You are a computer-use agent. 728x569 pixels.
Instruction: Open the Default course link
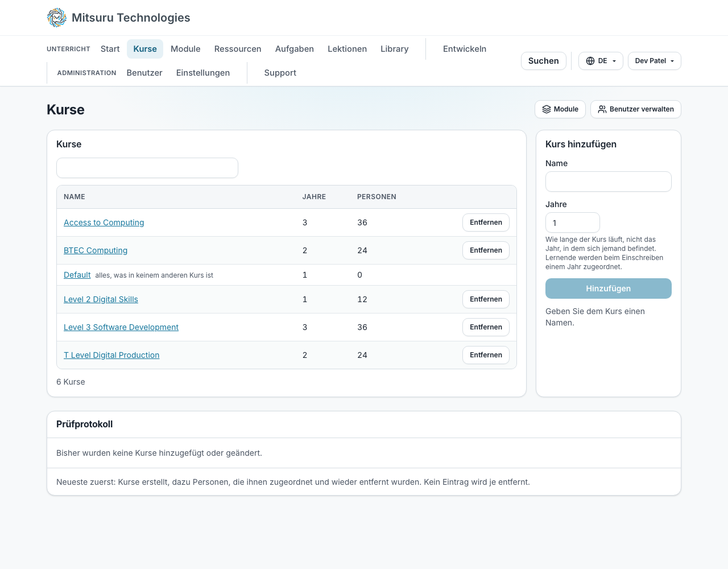(77, 275)
